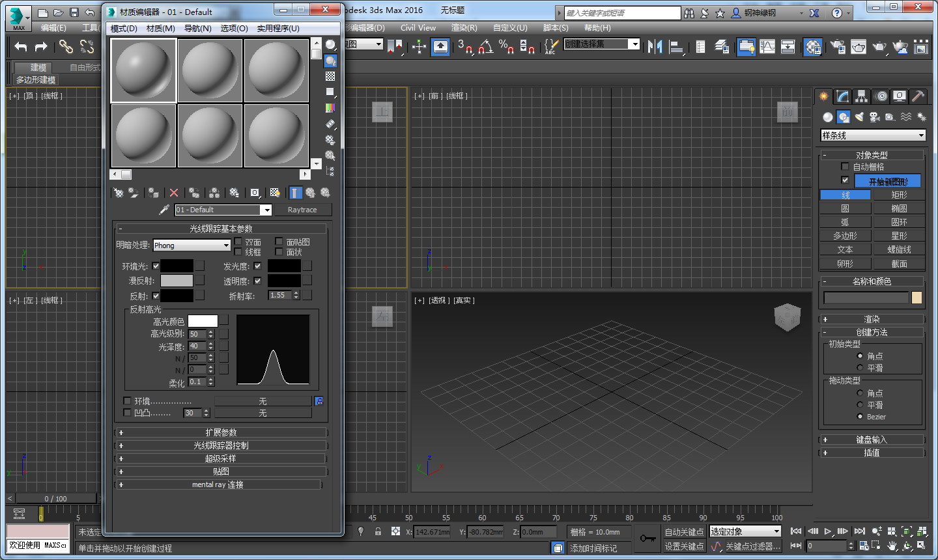Enable the 环境 environment map checkbox

pyautogui.click(x=128, y=400)
